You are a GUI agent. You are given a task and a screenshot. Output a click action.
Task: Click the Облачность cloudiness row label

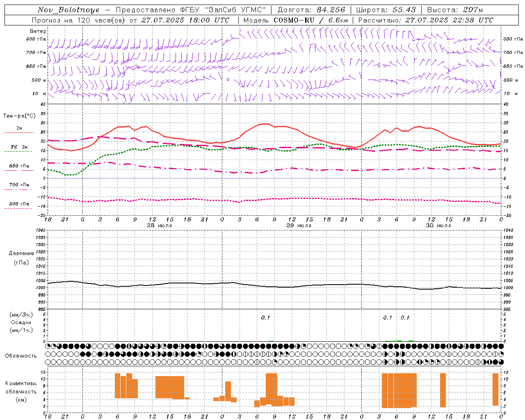tap(21, 356)
